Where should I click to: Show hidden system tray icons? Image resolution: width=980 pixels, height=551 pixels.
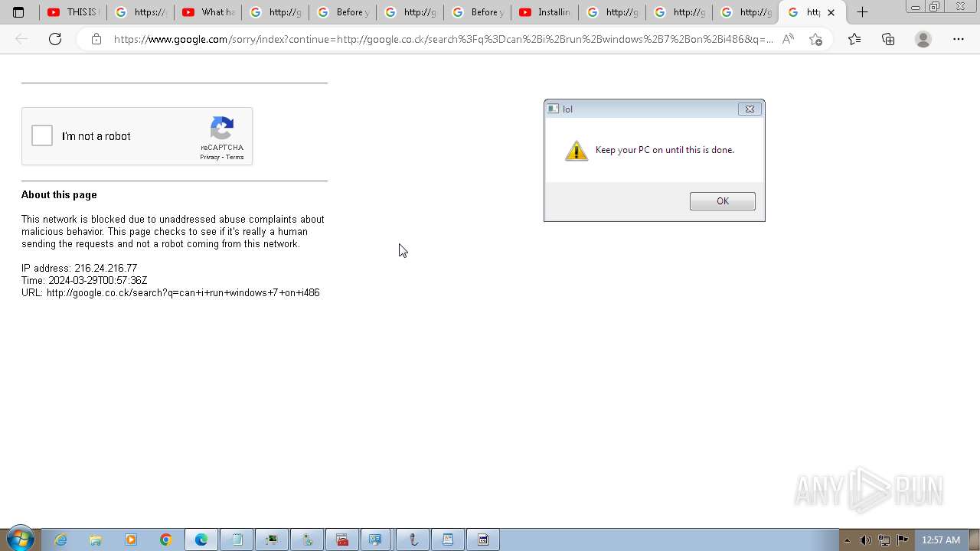(x=847, y=540)
